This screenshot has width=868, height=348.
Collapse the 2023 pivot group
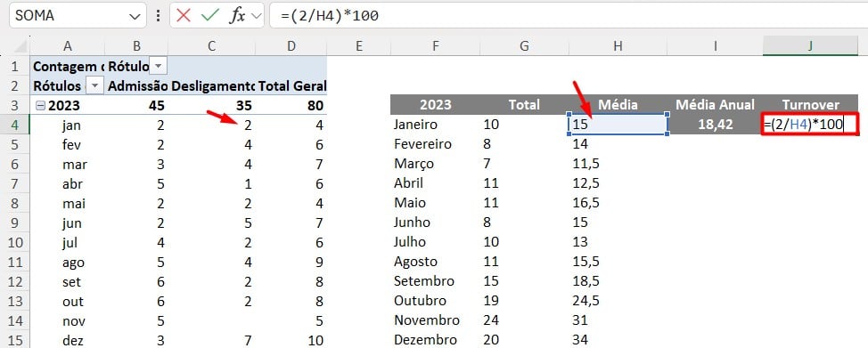click(40, 105)
